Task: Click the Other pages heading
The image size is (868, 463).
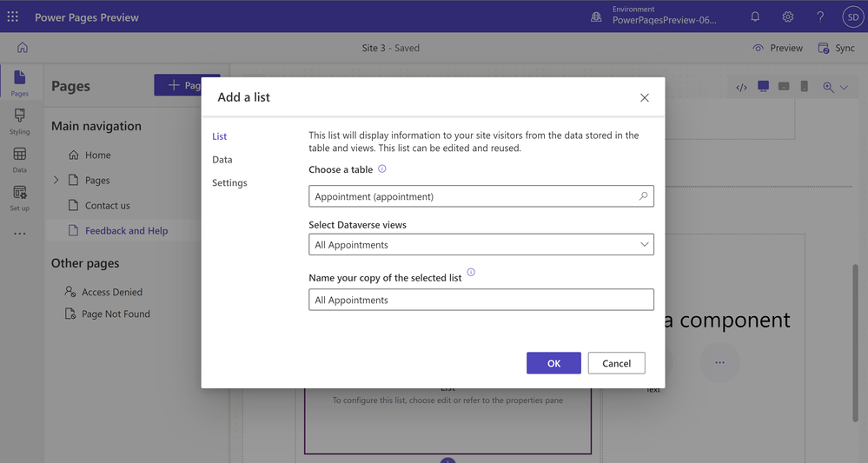Action: [x=85, y=263]
